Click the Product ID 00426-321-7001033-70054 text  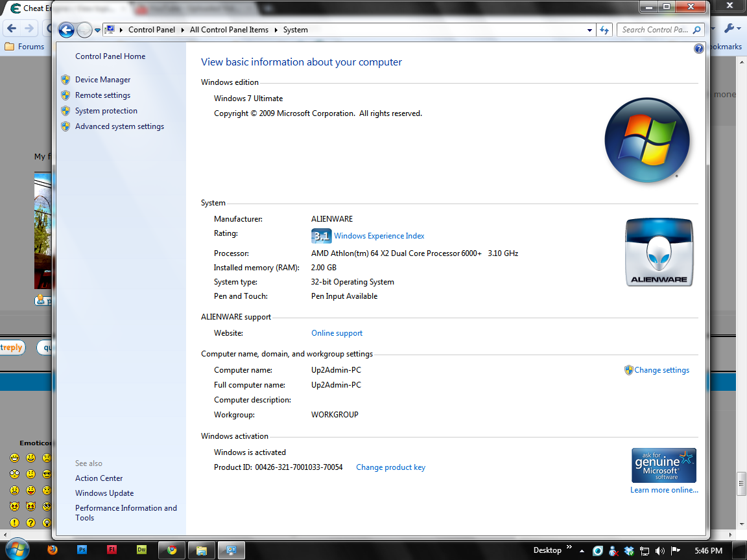(278, 467)
